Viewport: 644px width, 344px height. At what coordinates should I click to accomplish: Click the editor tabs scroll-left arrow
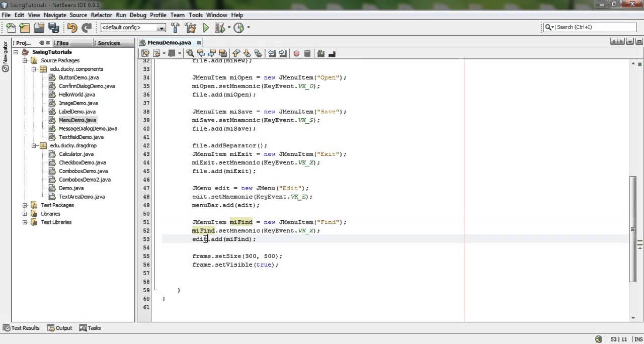614,43
